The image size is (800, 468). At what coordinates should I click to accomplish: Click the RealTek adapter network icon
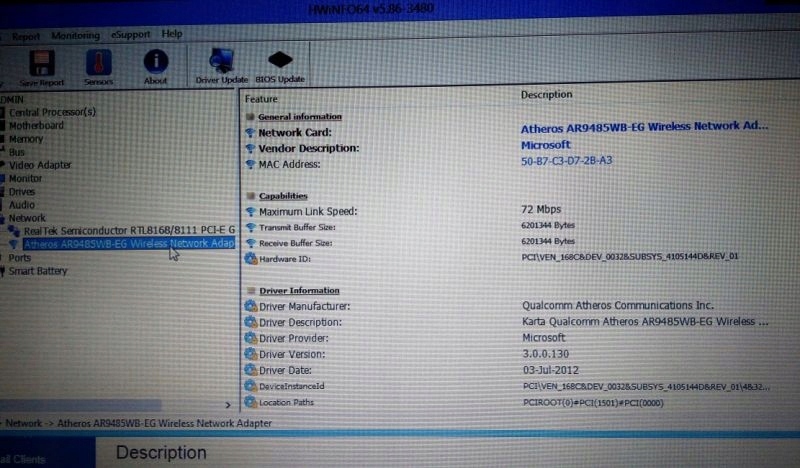point(14,231)
